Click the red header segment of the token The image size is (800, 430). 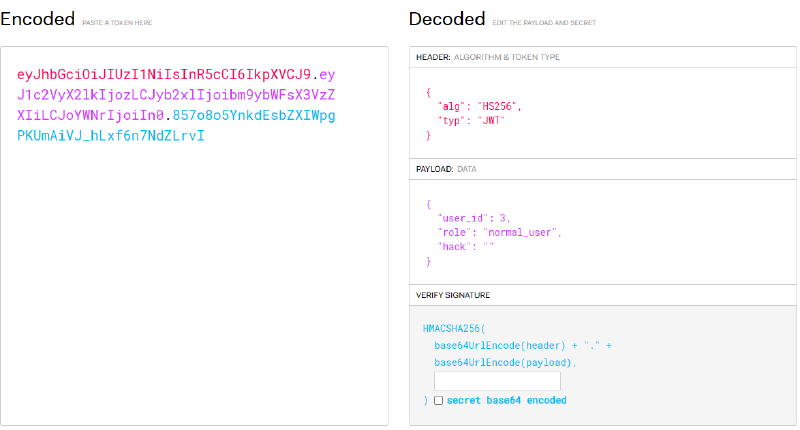[x=164, y=74]
